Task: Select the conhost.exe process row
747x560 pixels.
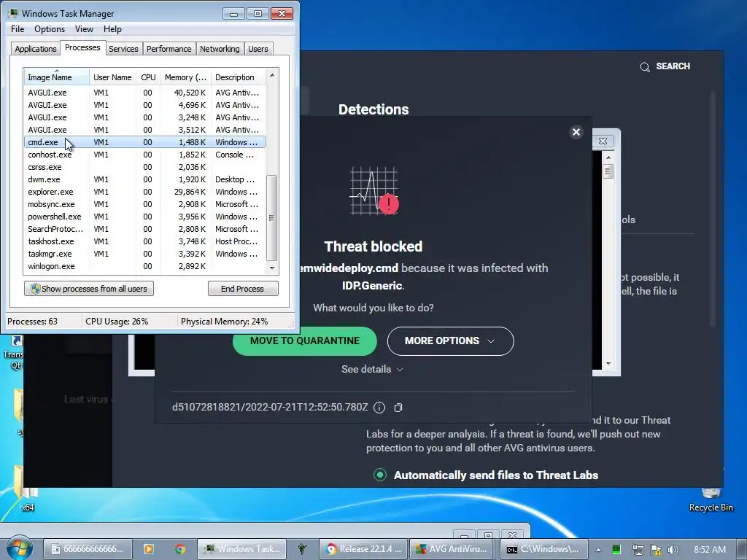Action: coord(144,155)
